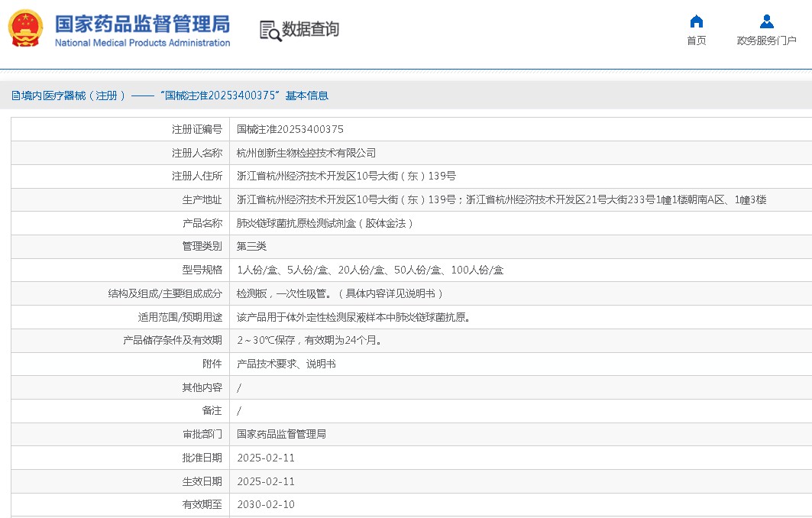
Task: Select registration number 国械注准20253400375 value
Action: click(x=290, y=130)
